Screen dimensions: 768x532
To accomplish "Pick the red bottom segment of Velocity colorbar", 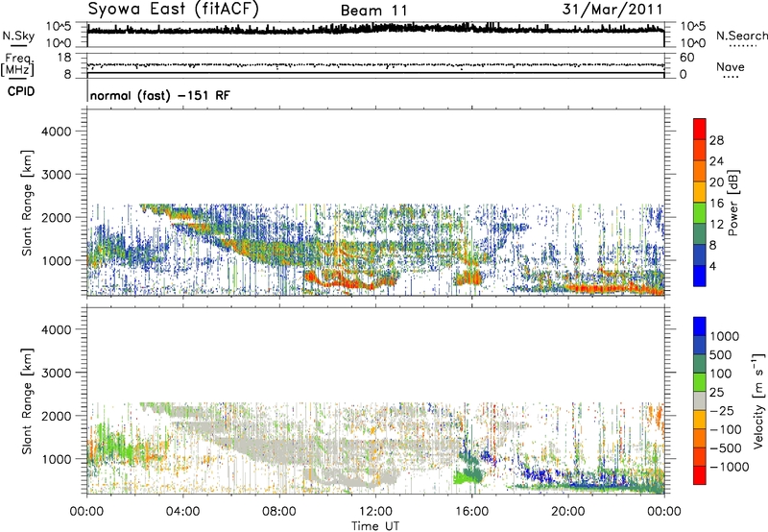I will click(700, 475).
